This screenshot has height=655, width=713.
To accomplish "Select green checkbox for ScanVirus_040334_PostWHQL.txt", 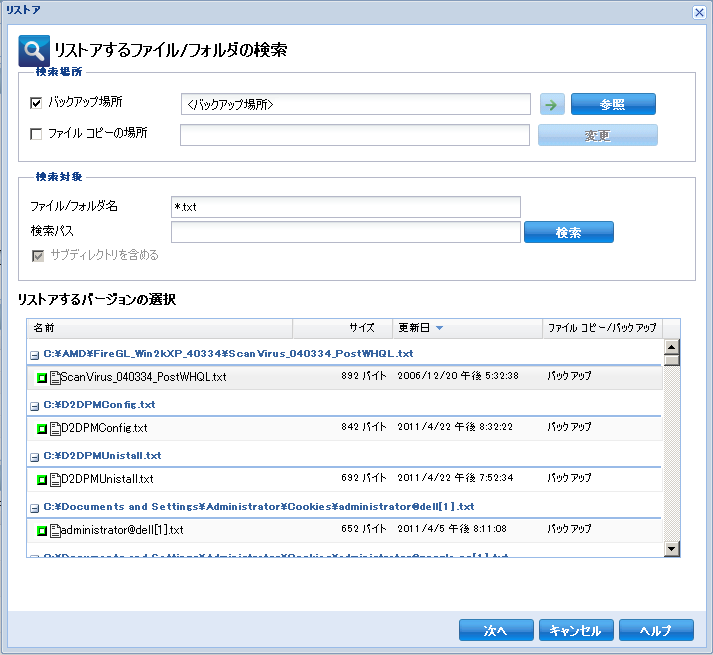I will pos(42,378).
